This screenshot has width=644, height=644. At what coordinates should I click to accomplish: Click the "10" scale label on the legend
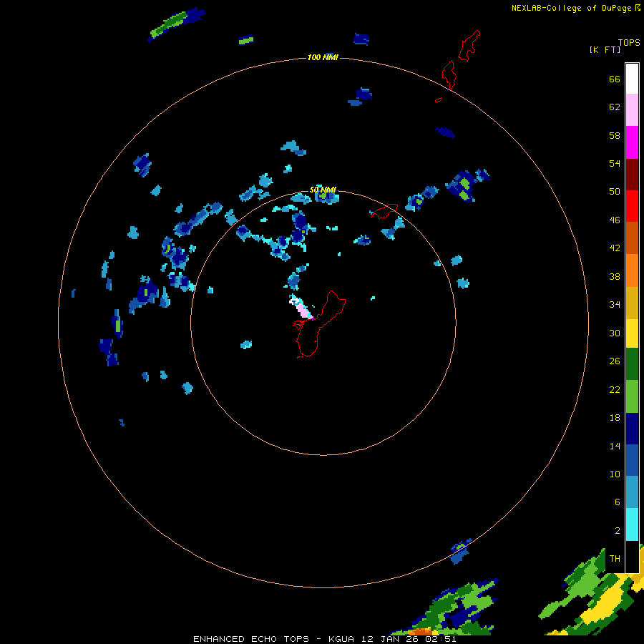[615, 474]
